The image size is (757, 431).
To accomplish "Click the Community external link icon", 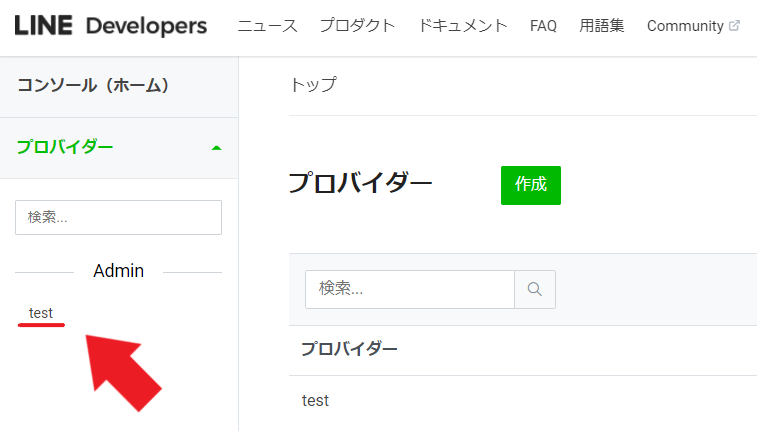I will [x=734, y=26].
